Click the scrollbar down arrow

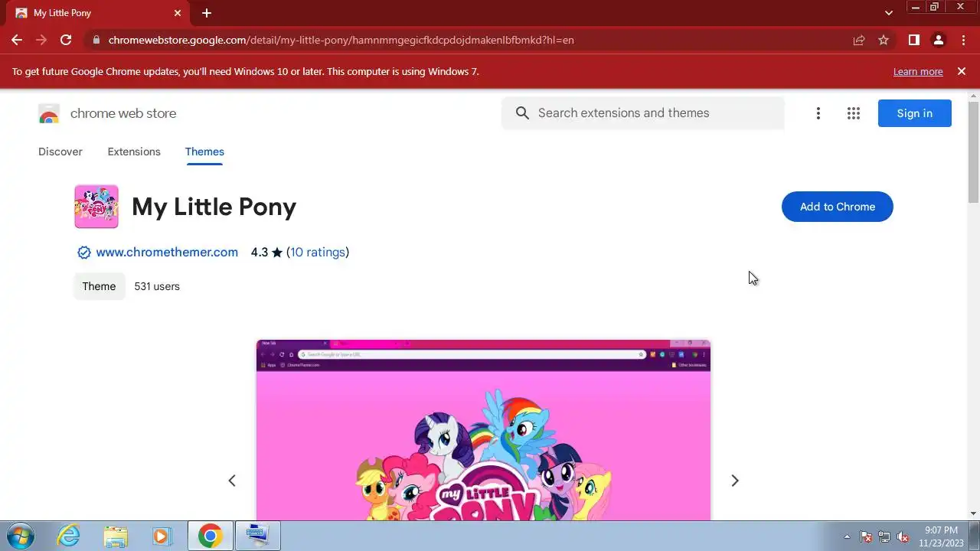tap(974, 514)
